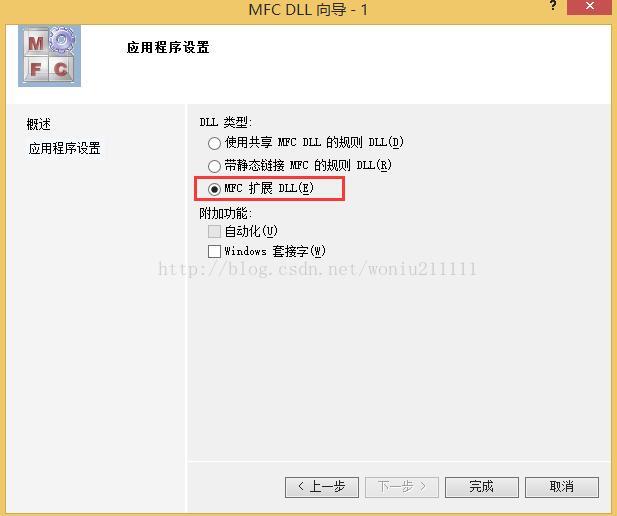Click the MFC wizard logo icon

coord(49,56)
